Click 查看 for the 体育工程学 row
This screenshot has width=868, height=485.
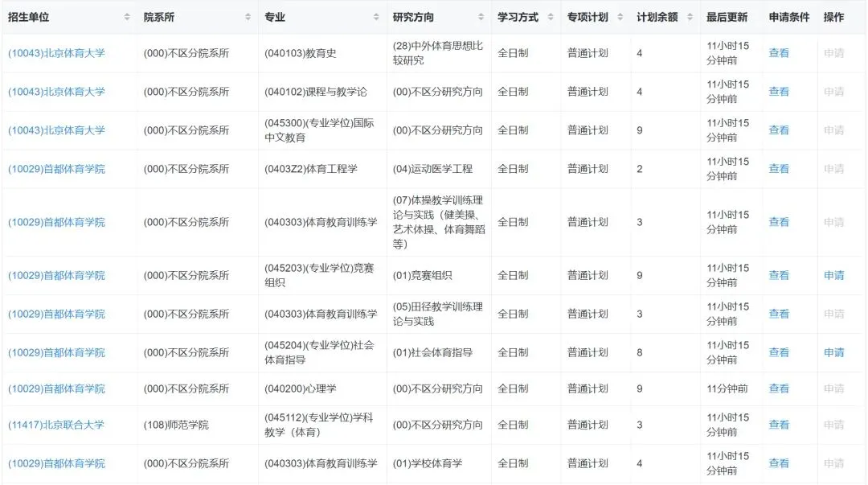[x=779, y=168]
